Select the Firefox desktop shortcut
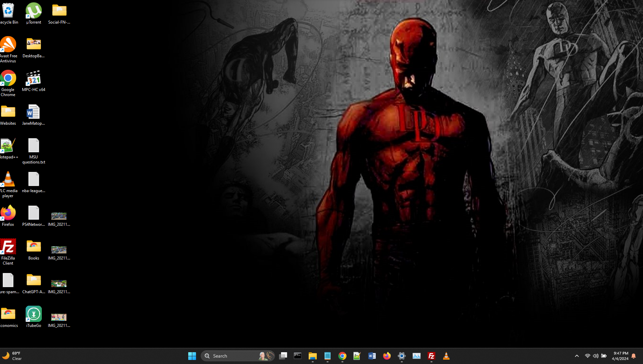 pyautogui.click(x=8, y=216)
